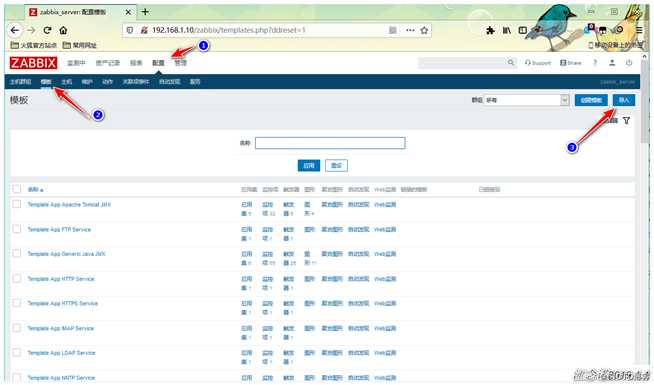The height and width of the screenshot is (385, 654).
Task: Bookmark this page with the star icon
Action: 424,30
